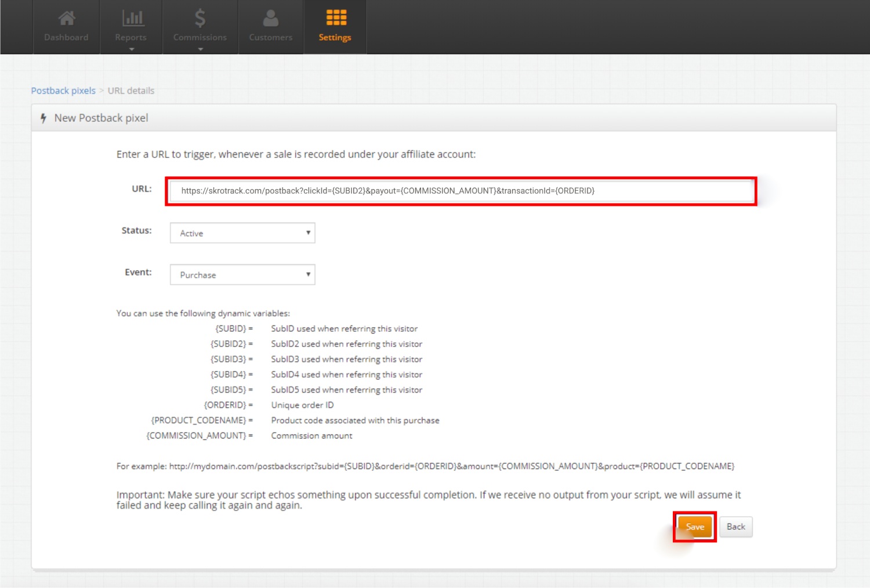Click the lightning bolt icon beside New Postback pixel
Viewport: 870px width, 588px height.
[43, 118]
